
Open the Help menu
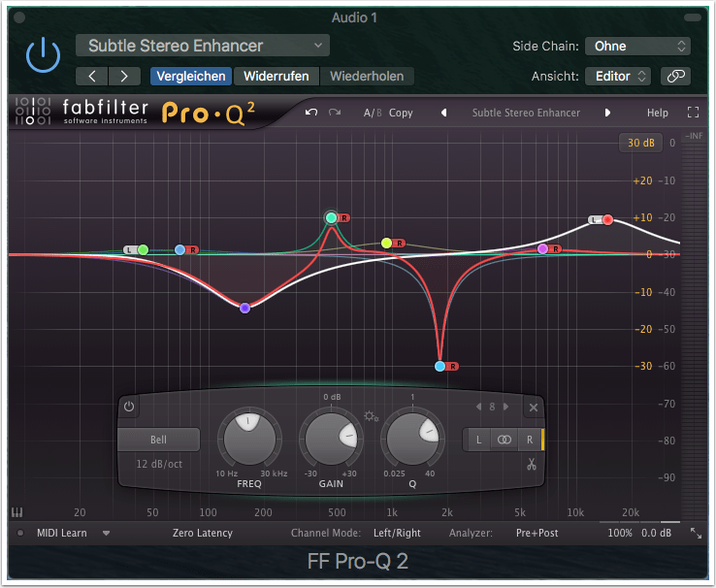(657, 113)
